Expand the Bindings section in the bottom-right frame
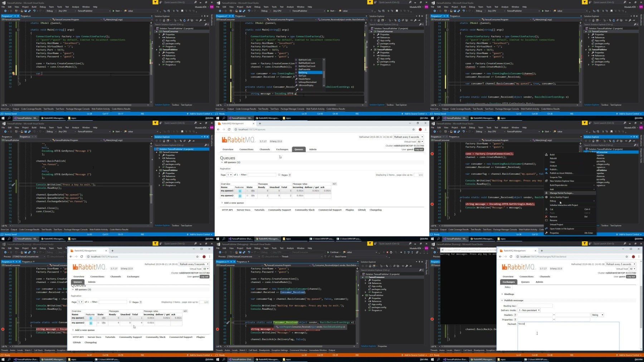Screen dimensions: 644x362 508,294
